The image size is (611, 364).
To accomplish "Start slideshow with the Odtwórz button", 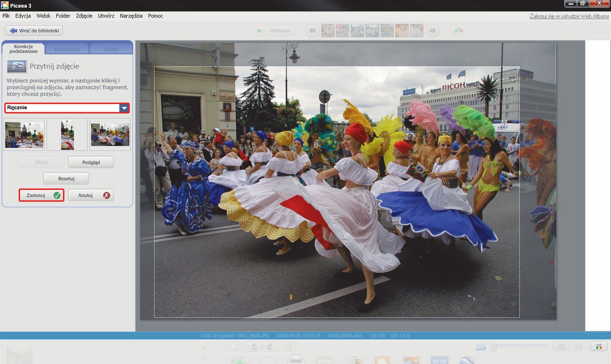I will pos(275,31).
